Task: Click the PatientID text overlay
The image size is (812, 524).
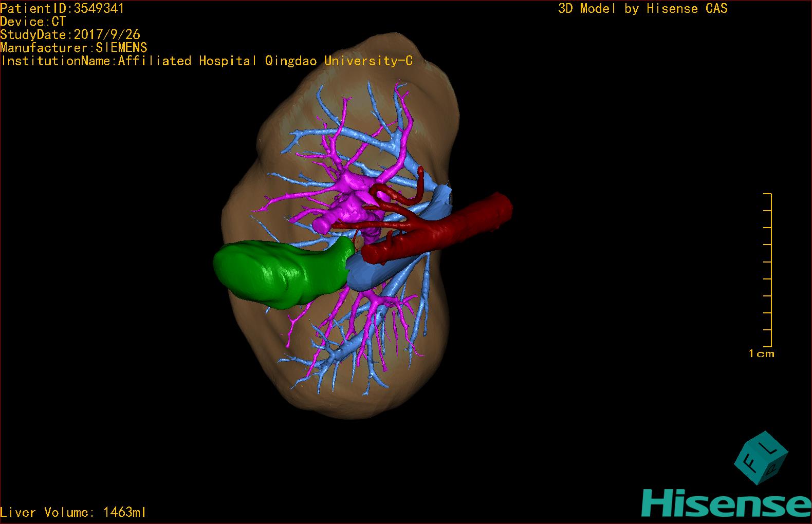Action: click(x=62, y=8)
